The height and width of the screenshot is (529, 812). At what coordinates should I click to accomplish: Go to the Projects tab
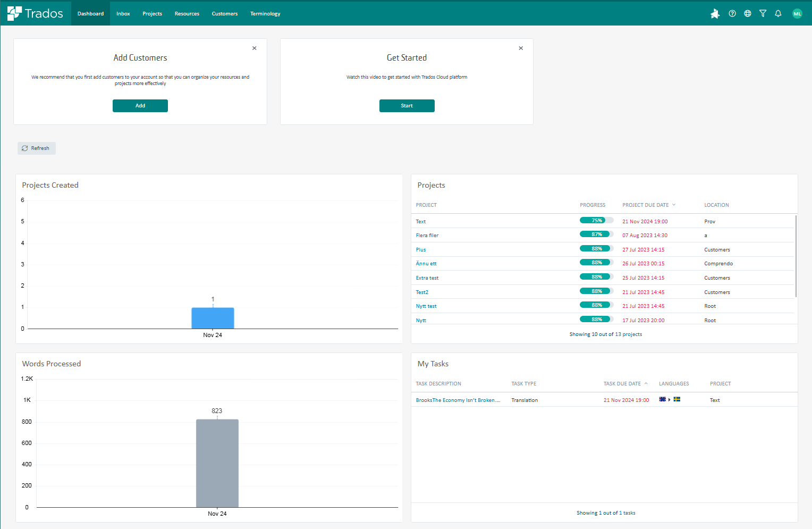[152, 13]
